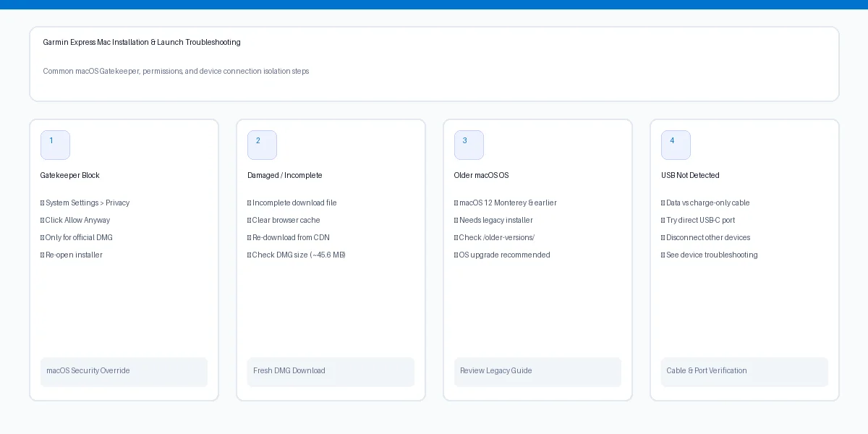Click the System Settings > Privacy step
The width and height of the screenshot is (868, 434).
tap(85, 203)
